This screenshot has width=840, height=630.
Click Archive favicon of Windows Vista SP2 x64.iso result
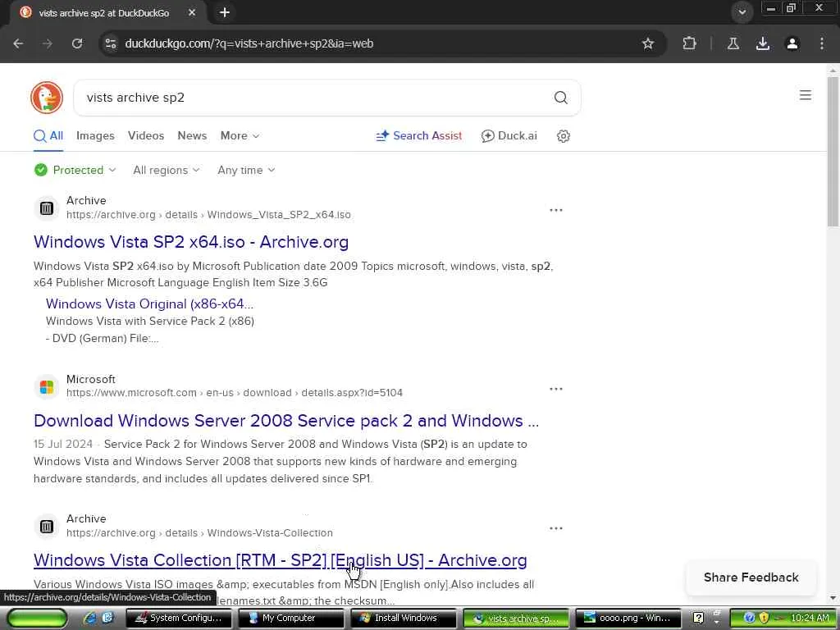(x=47, y=208)
